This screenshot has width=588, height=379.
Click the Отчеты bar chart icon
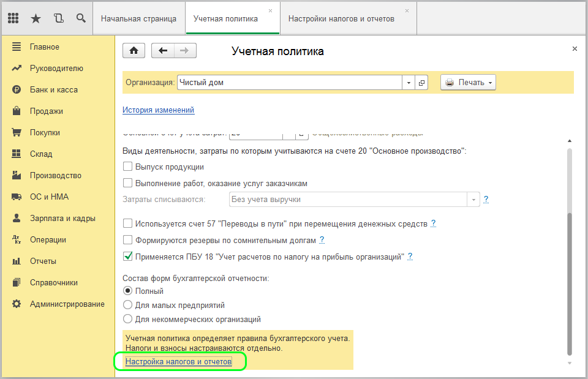[16, 261]
